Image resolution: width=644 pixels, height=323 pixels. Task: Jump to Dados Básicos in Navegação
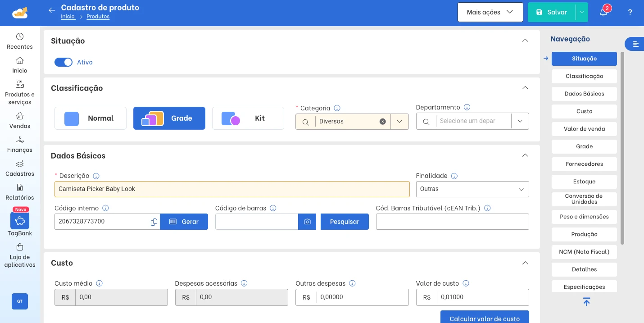tap(584, 94)
